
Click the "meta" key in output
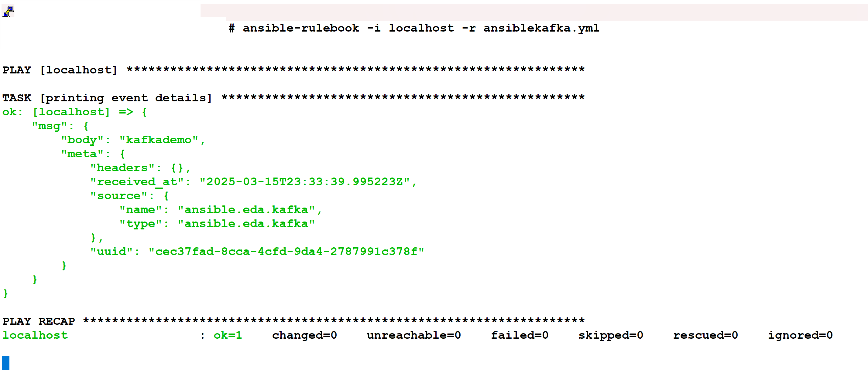[82, 154]
